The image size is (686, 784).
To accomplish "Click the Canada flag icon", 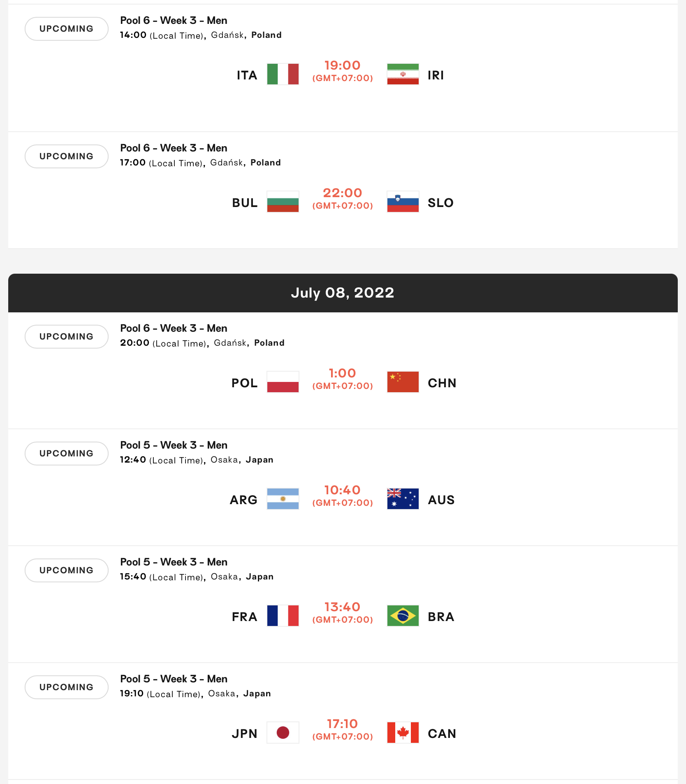I will [403, 733].
